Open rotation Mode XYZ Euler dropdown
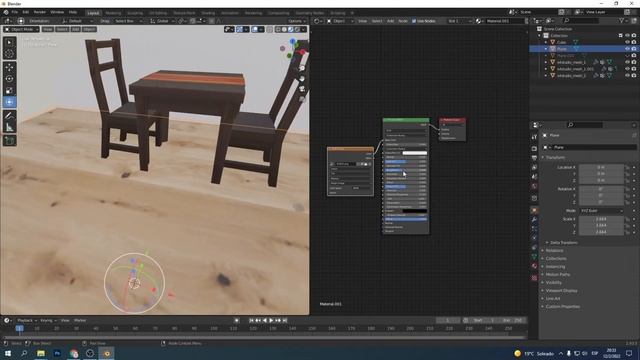The image size is (640, 360). coord(601,211)
